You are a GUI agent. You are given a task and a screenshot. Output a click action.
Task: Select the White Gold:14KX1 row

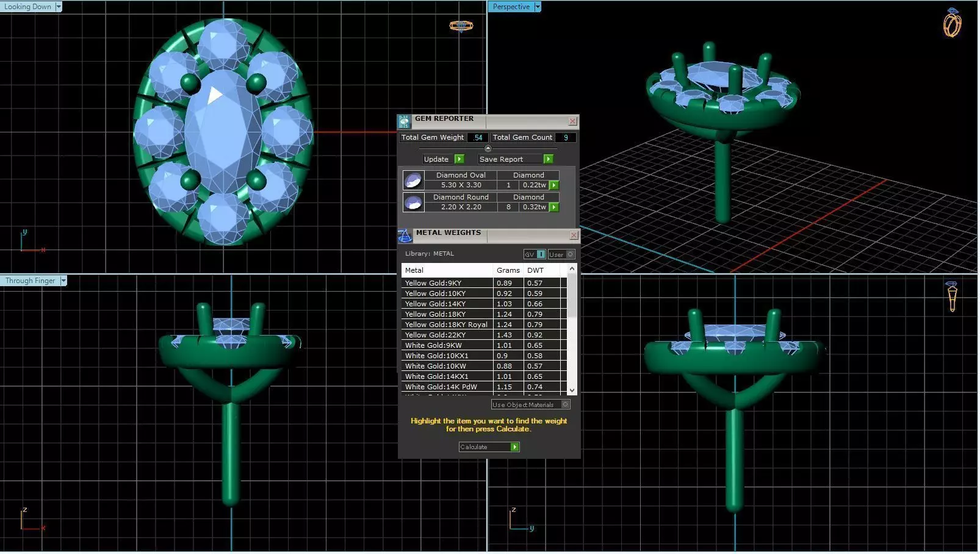[485, 376]
